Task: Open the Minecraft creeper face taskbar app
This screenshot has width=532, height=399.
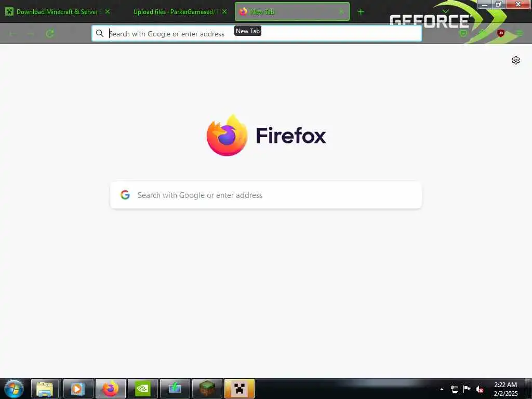Action: [x=240, y=389]
